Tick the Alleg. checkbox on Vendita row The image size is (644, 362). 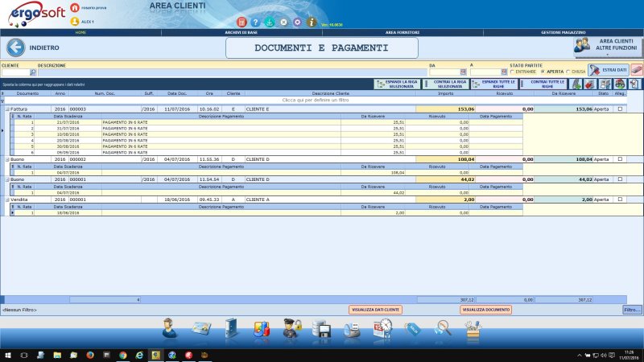coord(620,200)
